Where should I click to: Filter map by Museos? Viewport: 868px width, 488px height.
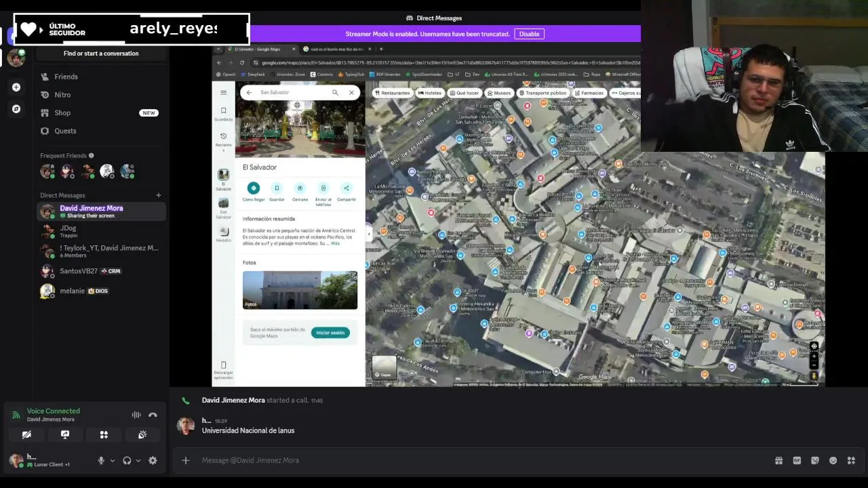[x=499, y=93]
